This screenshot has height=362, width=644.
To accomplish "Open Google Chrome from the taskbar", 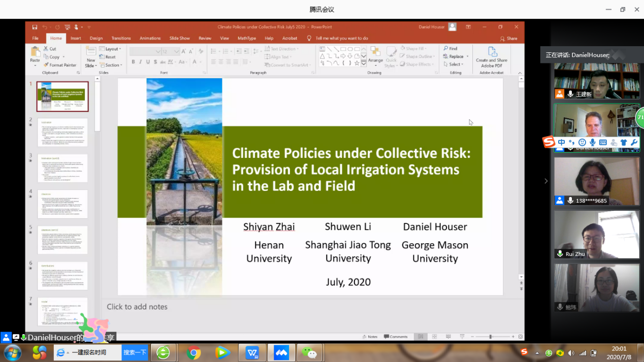I will 193,352.
